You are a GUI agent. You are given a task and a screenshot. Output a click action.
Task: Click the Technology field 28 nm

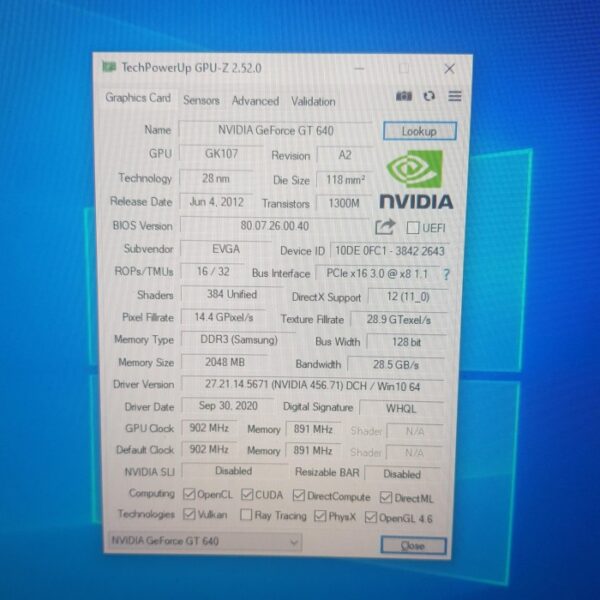coord(216,178)
